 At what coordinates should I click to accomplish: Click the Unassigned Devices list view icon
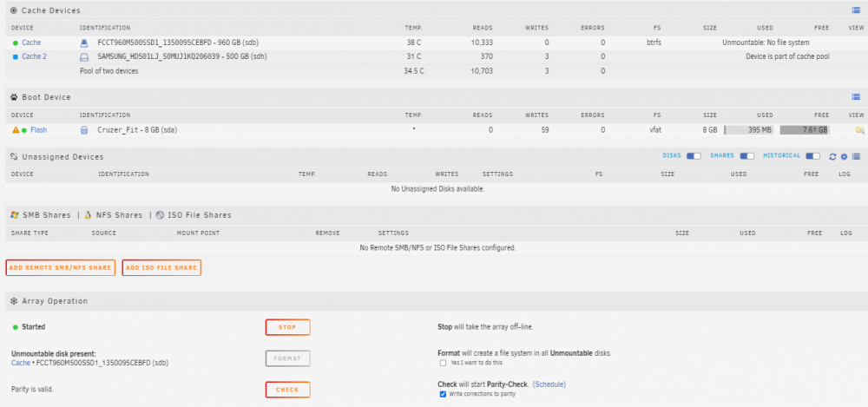(x=856, y=157)
